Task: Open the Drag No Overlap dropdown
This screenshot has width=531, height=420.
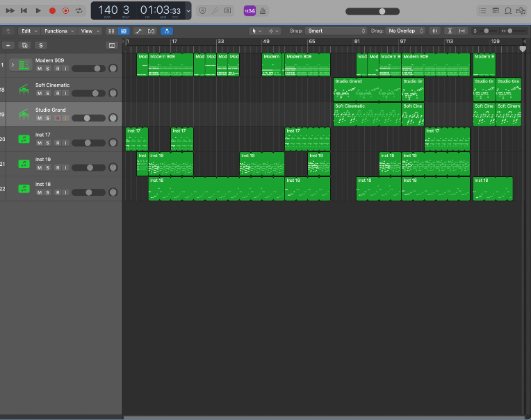Action: click(x=405, y=31)
